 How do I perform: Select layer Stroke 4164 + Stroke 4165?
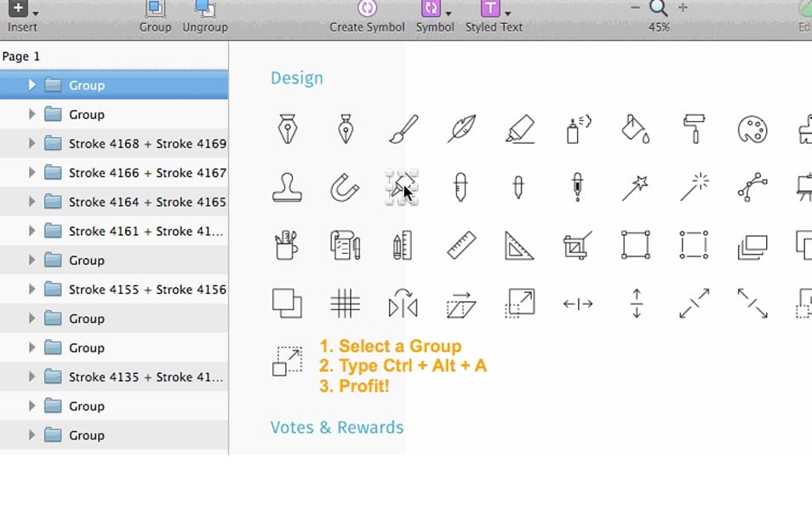click(114, 201)
